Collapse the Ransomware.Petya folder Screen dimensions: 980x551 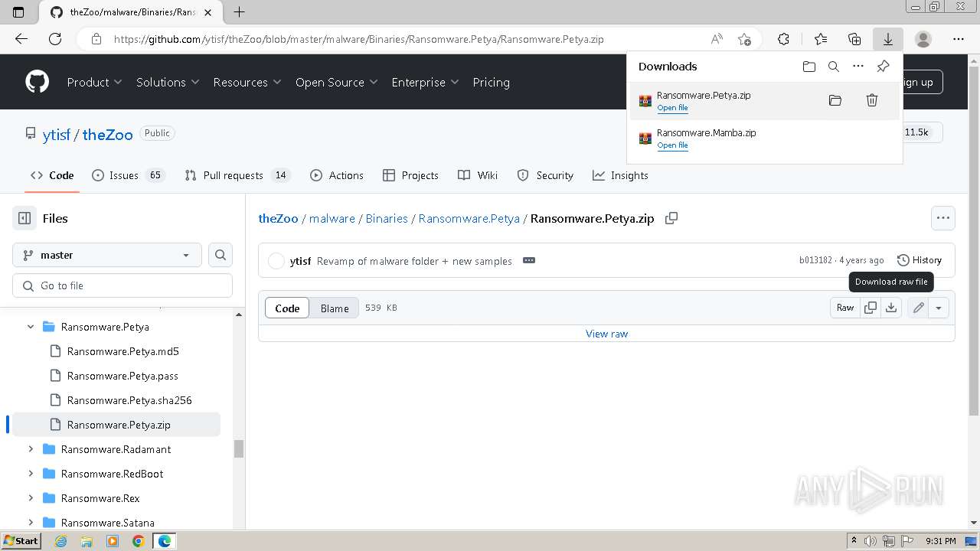31,327
